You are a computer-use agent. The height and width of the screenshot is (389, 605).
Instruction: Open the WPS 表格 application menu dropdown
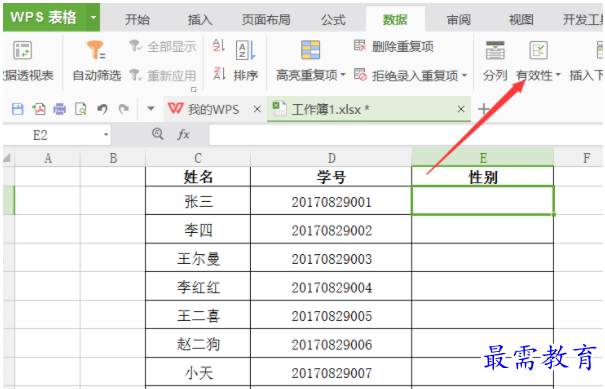point(93,17)
